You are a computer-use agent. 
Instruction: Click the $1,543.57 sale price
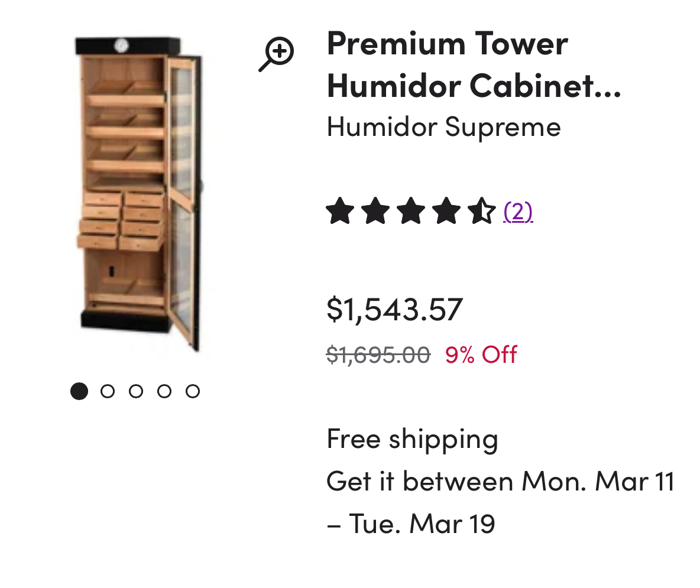pos(395,310)
